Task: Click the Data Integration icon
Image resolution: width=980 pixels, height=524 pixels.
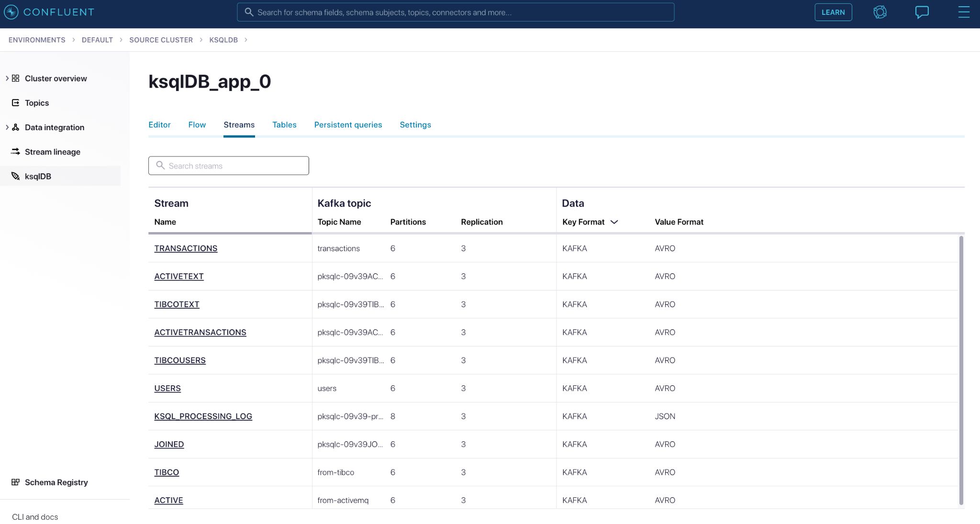Action: (x=16, y=127)
